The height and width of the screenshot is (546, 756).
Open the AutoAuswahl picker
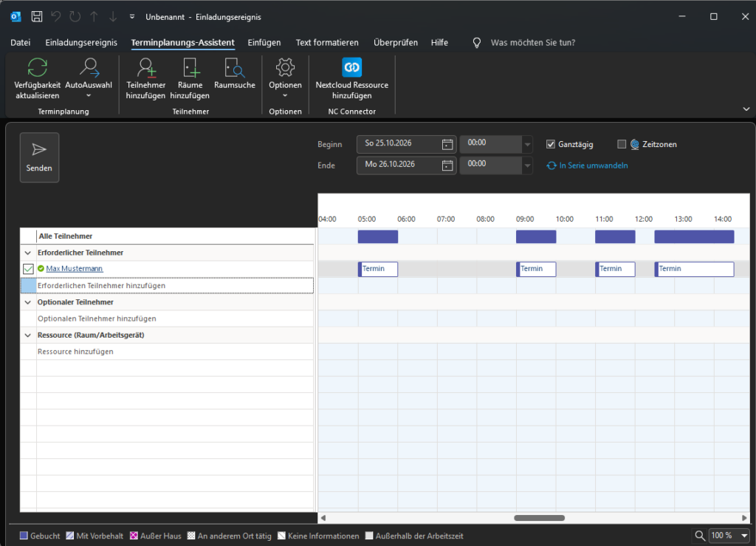click(x=89, y=78)
